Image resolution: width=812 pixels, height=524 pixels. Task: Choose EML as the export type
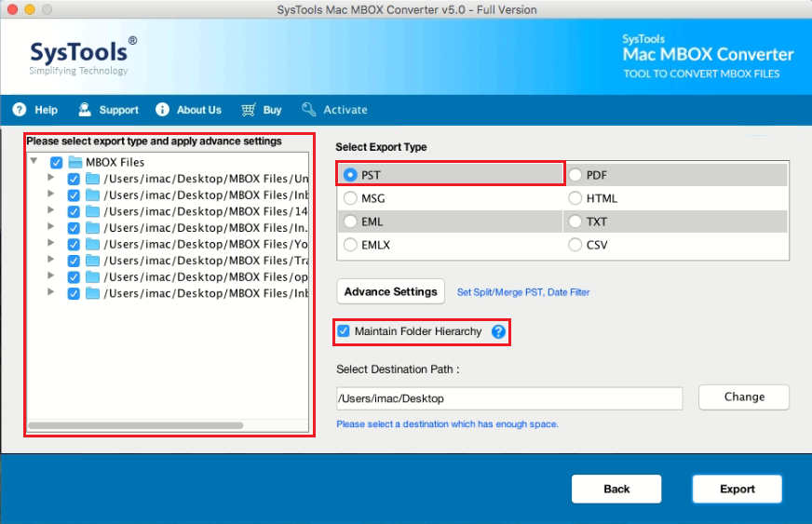coord(350,222)
